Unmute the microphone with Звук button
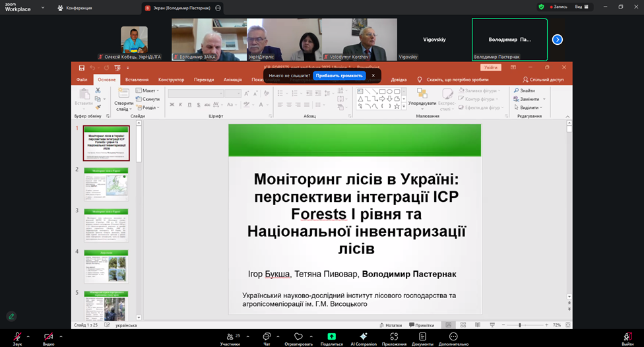This screenshot has height=347, width=644. click(x=17, y=336)
